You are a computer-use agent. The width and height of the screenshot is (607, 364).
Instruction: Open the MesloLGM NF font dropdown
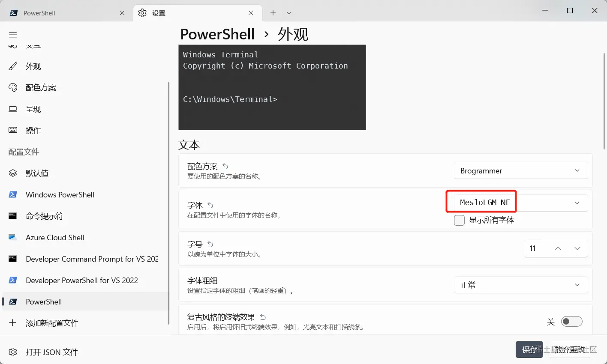pos(521,203)
